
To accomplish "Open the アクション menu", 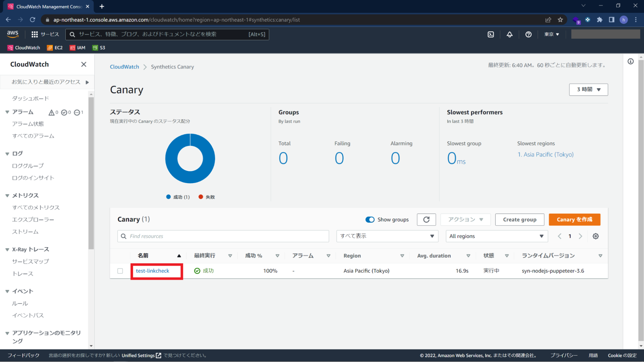I will click(465, 219).
